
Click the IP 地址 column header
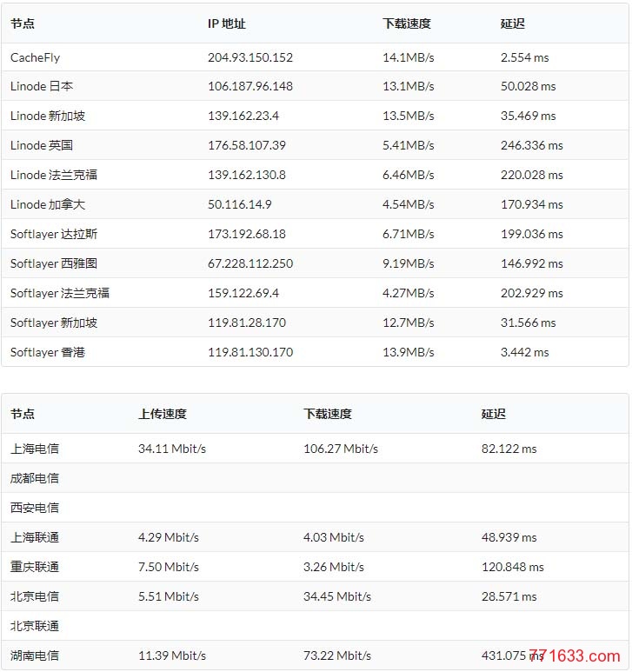[227, 23]
